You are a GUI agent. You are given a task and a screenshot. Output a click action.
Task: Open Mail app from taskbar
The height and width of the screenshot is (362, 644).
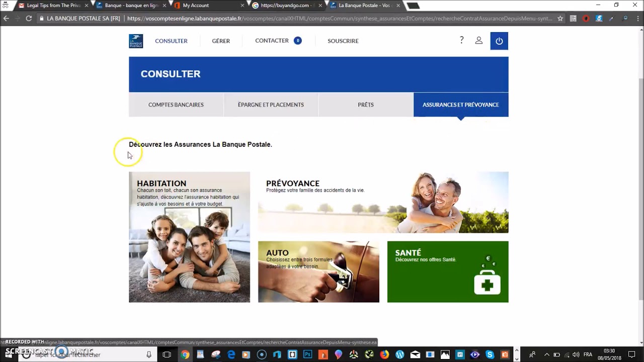415,354
